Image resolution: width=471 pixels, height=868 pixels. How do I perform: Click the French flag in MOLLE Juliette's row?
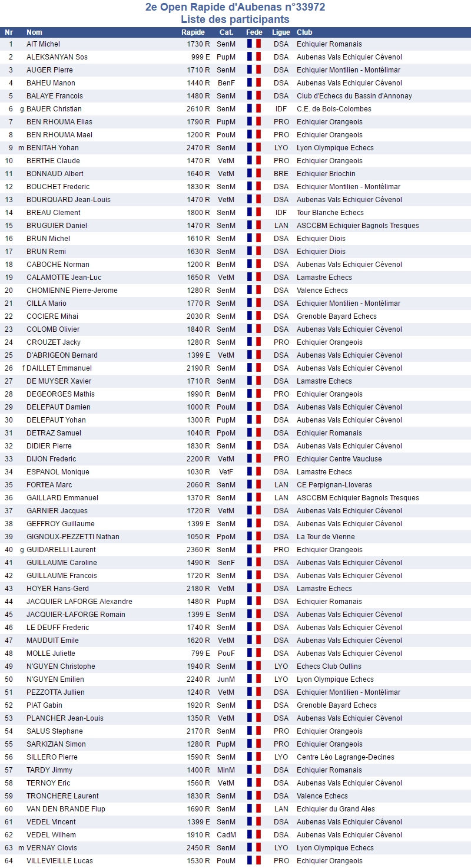[x=254, y=654]
